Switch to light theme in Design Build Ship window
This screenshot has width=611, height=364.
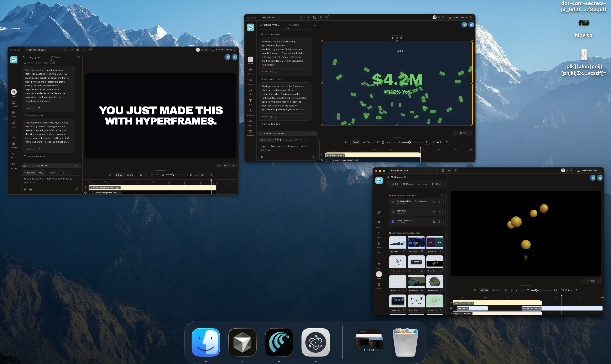tap(567, 171)
